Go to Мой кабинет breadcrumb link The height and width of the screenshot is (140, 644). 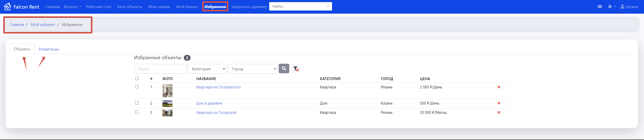pos(43,25)
